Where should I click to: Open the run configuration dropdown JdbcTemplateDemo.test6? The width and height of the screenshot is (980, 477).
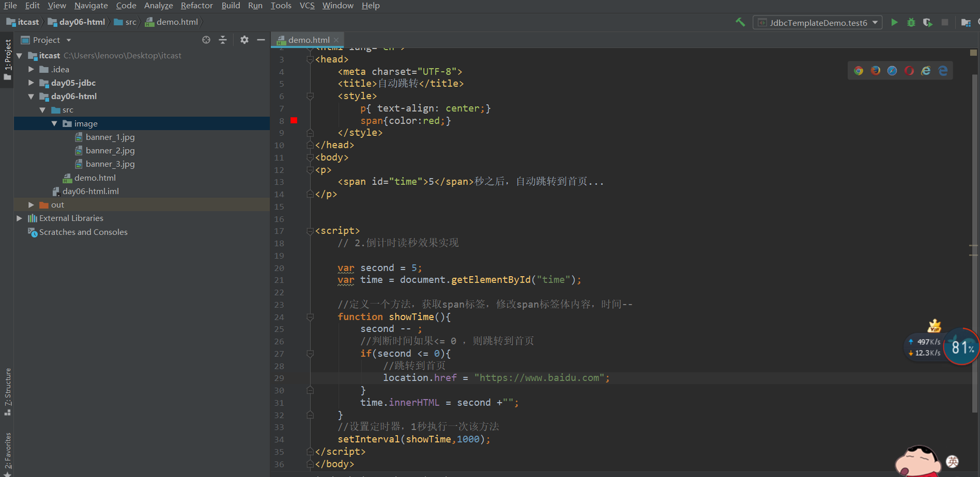[x=817, y=23]
